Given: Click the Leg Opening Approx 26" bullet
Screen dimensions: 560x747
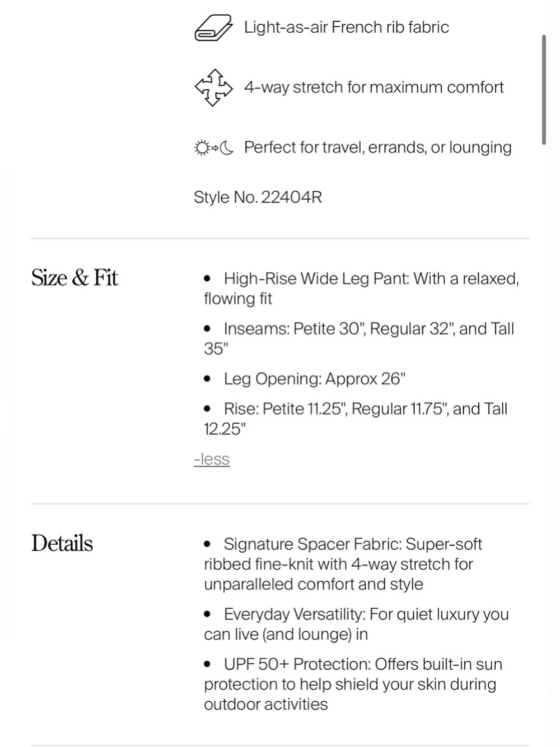Looking at the screenshot, I should point(305,379).
